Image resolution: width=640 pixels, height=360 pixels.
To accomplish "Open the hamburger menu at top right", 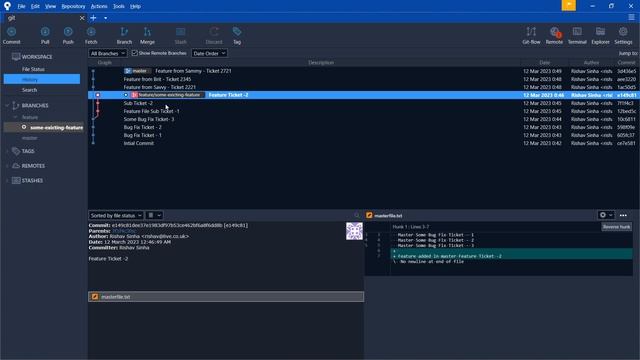I will [631, 17].
